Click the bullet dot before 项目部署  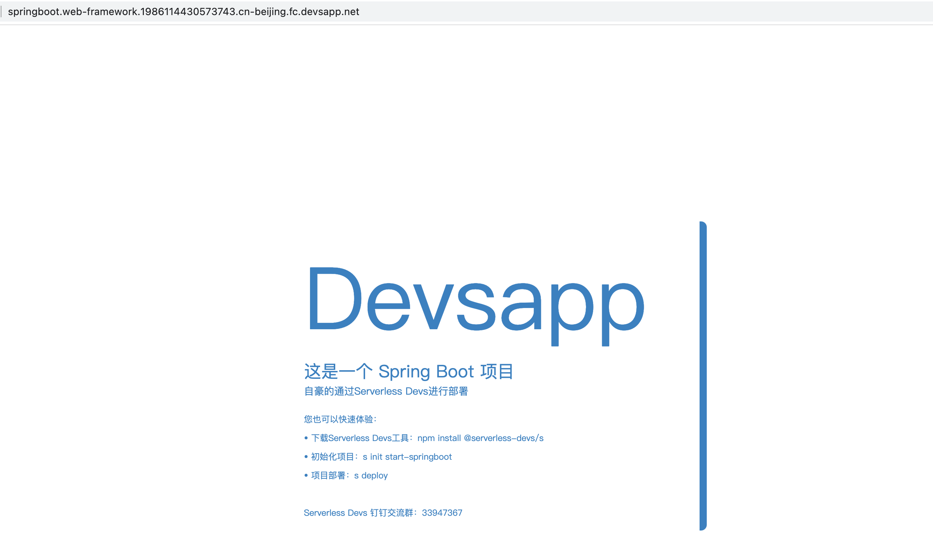pyautogui.click(x=306, y=475)
